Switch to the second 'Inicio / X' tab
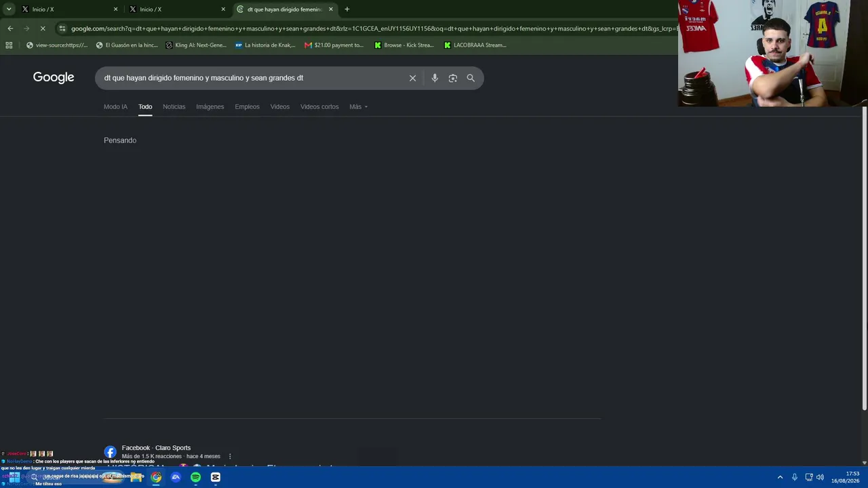868x488 pixels. [x=176, y=9]
